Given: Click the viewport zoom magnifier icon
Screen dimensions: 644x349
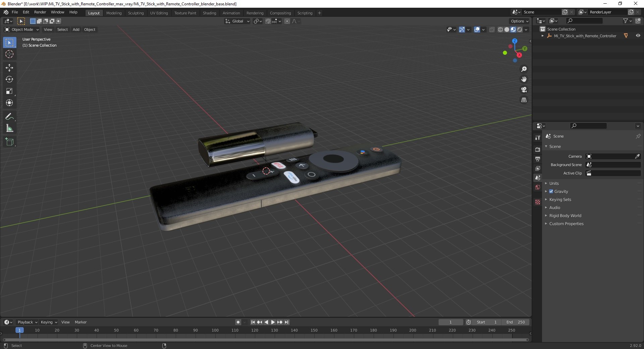Looking at the screenshot, I should pyautogui.click(x=524, y=69).
